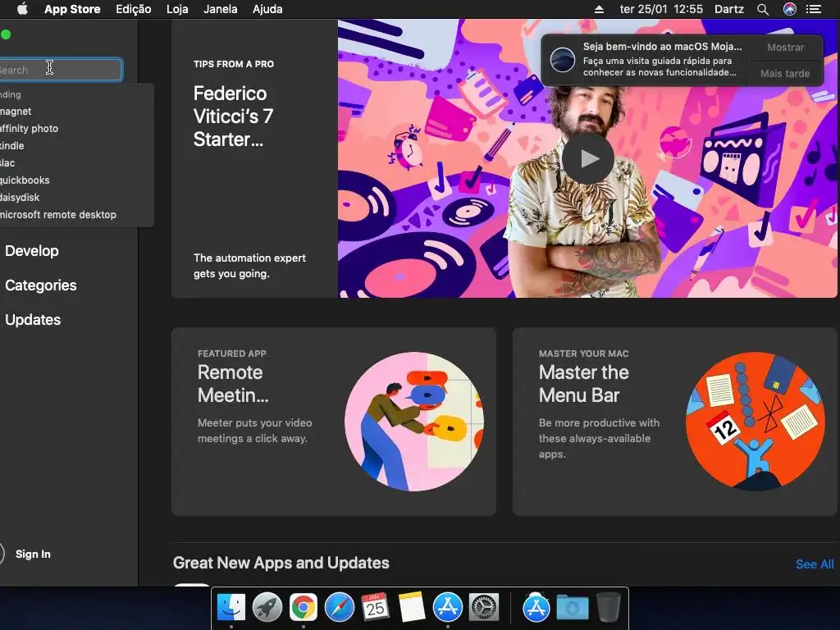Go to the Categories section
Screen dimensions: 840x630
pyautogui.click(x=41, y=285)
